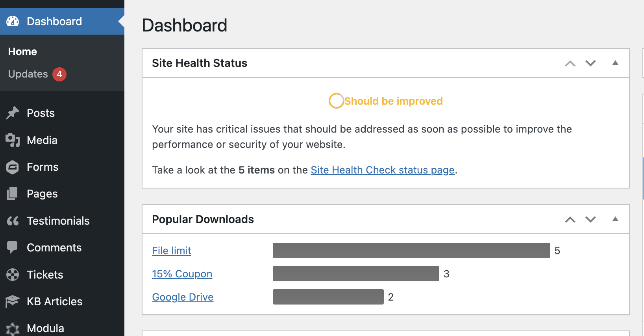The width and height of the screenshot is (644, 336).
Task: Move Site Health Status panel down
Action: [590, 63]
